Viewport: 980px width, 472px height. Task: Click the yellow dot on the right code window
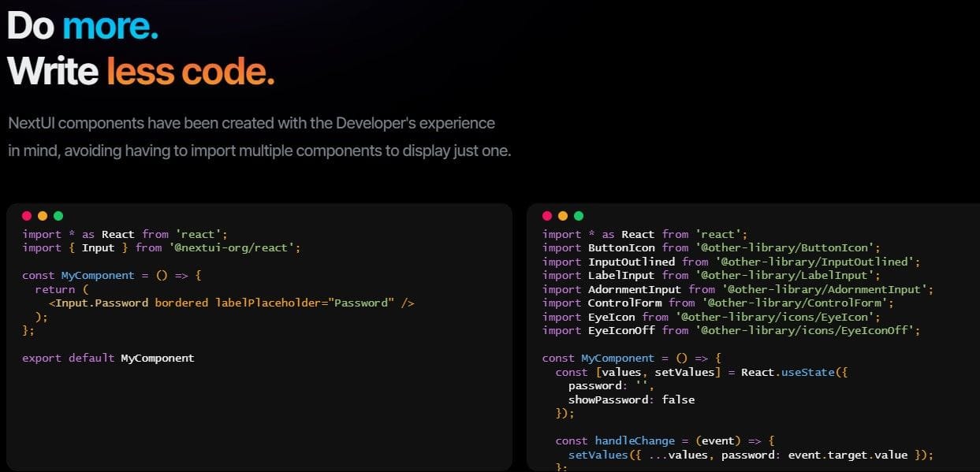tap(563, 216)
